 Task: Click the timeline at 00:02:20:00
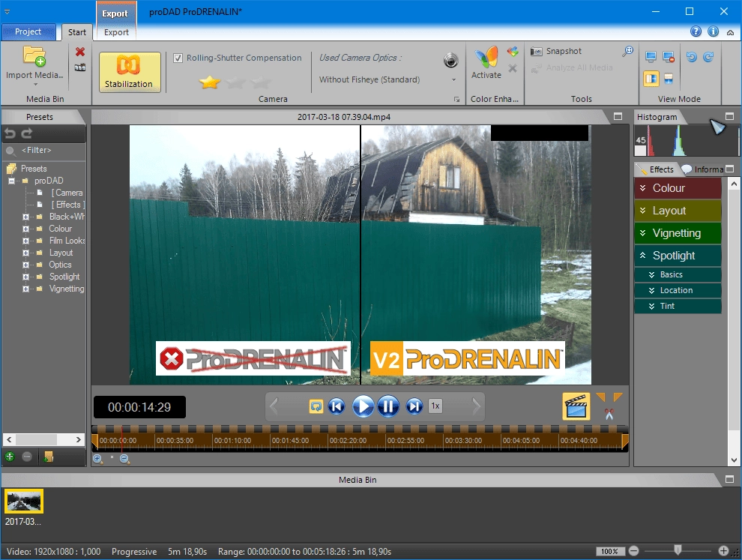tap(348, 441)
